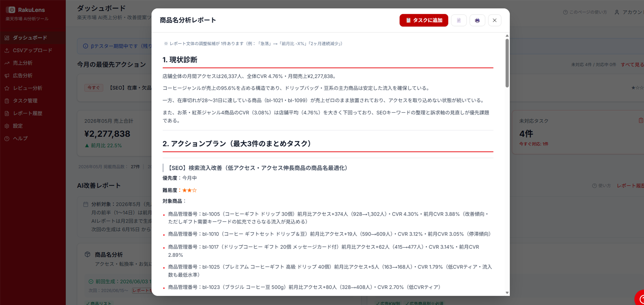Click the calendar icon beside 分析対象
Image resolution: width=644 pixels, height=305 pixels.
86,204
